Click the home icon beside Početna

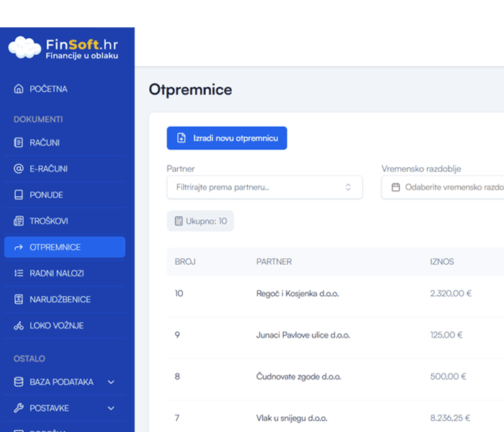19,89
